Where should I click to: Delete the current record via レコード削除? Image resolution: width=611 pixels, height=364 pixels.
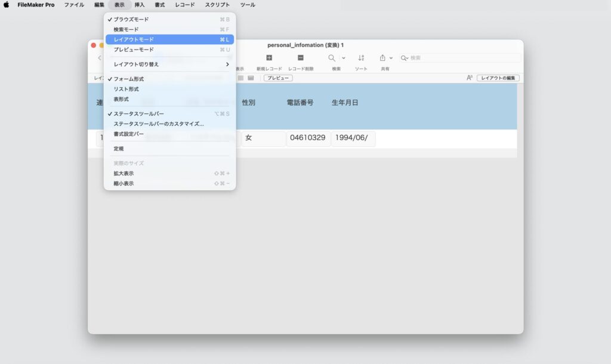pyautogui.click(x=300, y=57)
